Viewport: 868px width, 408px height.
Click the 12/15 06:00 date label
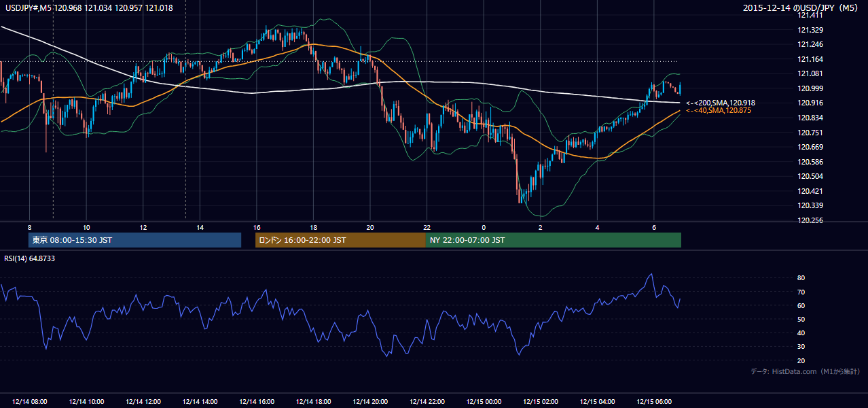[654, 402]
